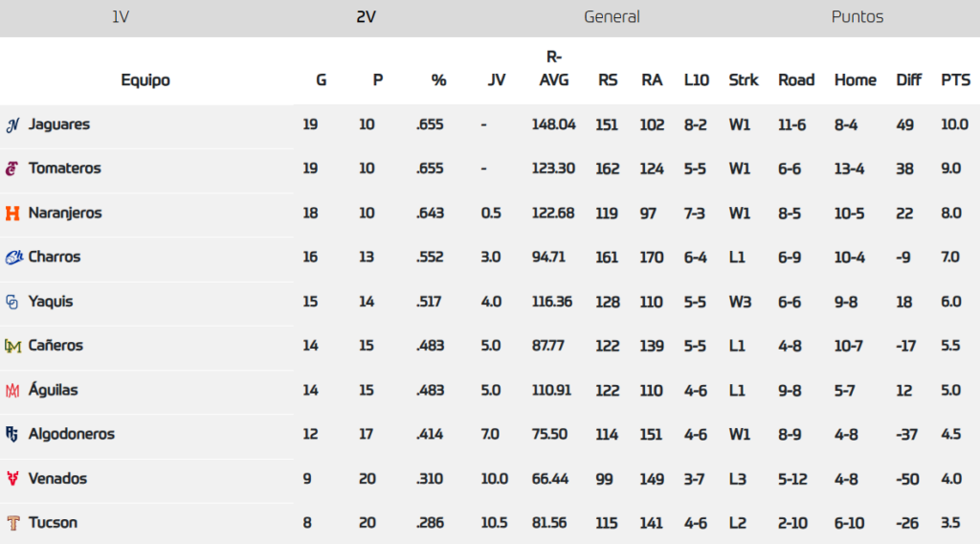Viewport: 980px width, 544px height.
Task: Click the Jaguares team logo icon
Action: (x=13, y=125)
